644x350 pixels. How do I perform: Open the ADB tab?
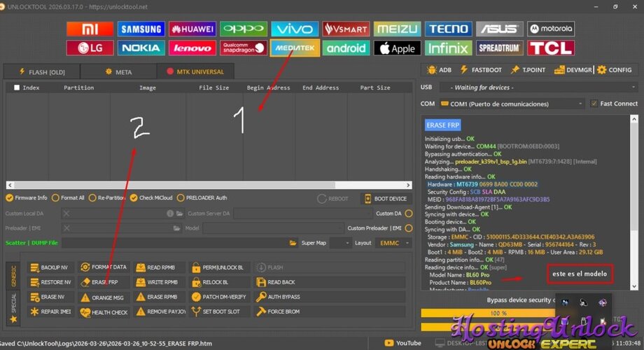[x=439, y=70]
